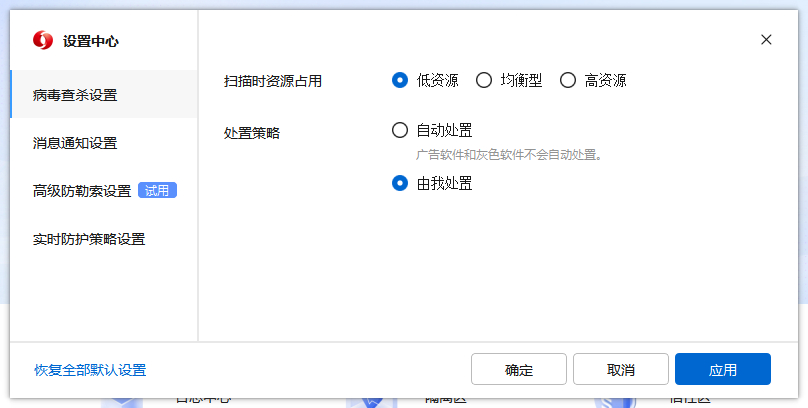This screenshot has width=808, height=408.
Task: Click the 取消 button
Action: (x=620, y=369)
